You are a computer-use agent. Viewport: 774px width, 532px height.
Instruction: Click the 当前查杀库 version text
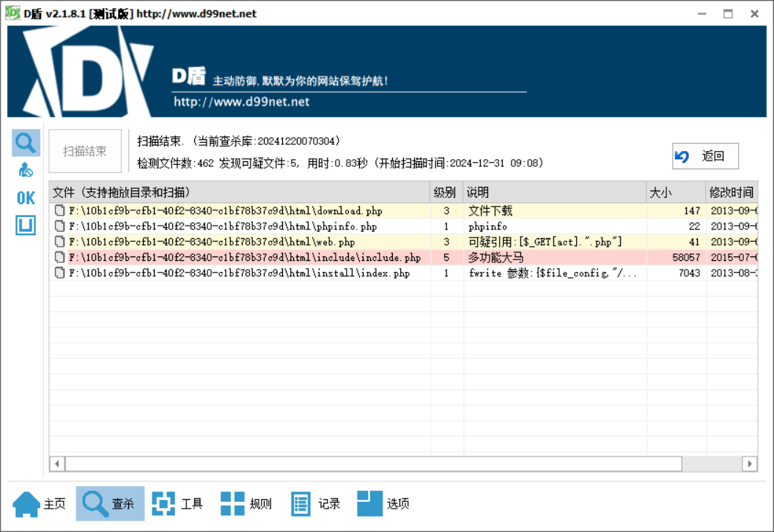tap(267, 141)
